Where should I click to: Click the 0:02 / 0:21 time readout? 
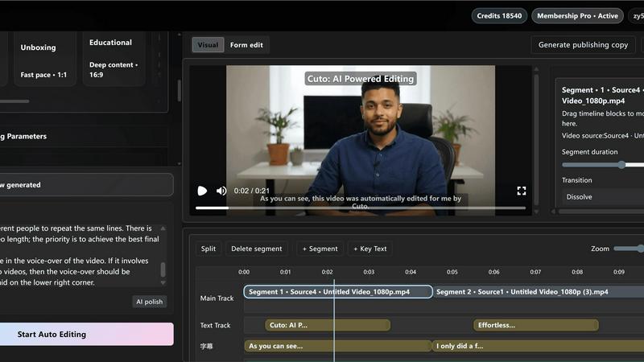252,191
